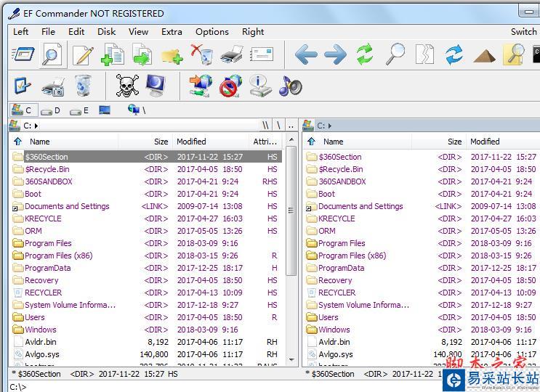Click Switch in the menu bar

tap(523, 32)
